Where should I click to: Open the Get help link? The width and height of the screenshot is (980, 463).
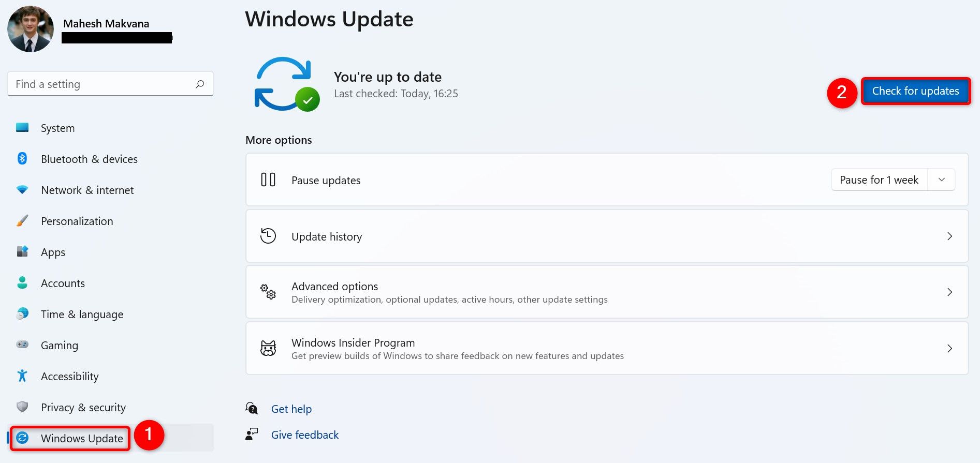291,409
